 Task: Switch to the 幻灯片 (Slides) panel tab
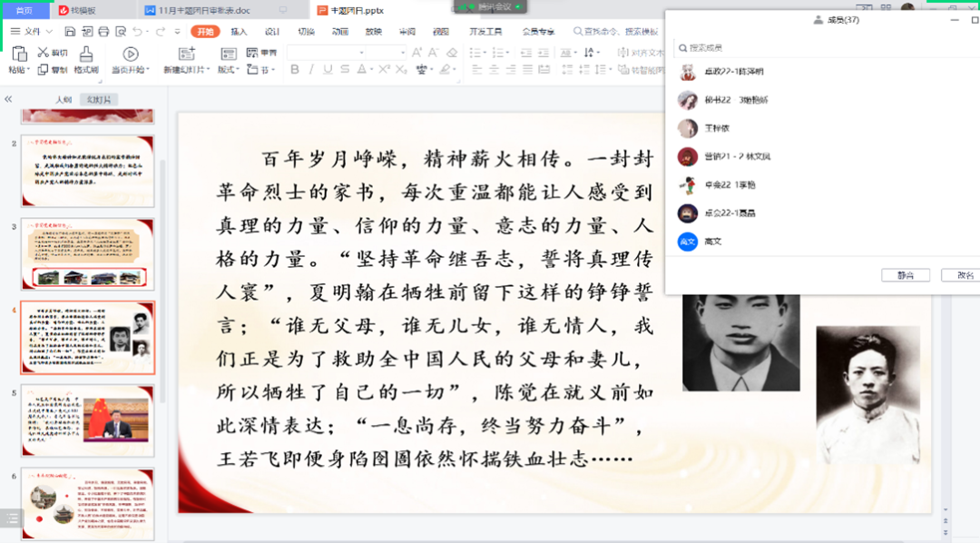pos(99,100)
